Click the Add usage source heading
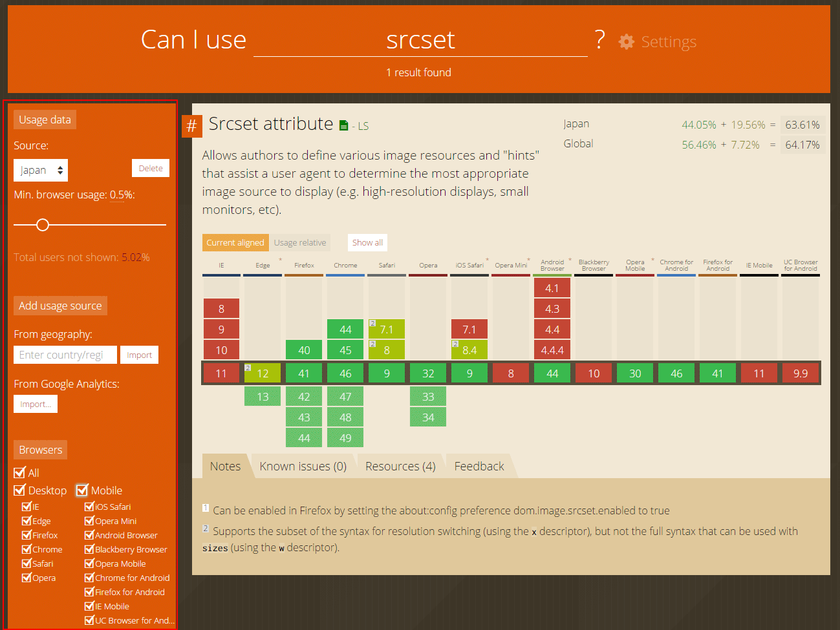840x630 pixels. tap(60, 306)
